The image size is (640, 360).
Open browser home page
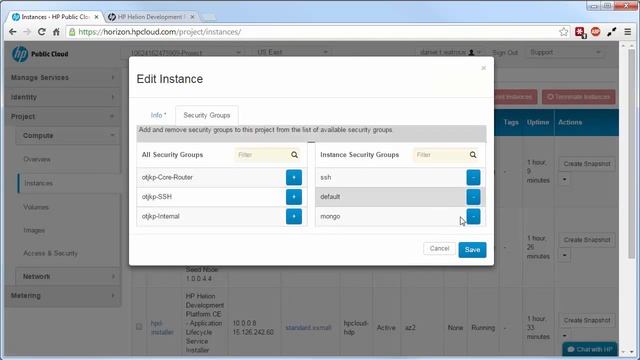click(56, 31)
